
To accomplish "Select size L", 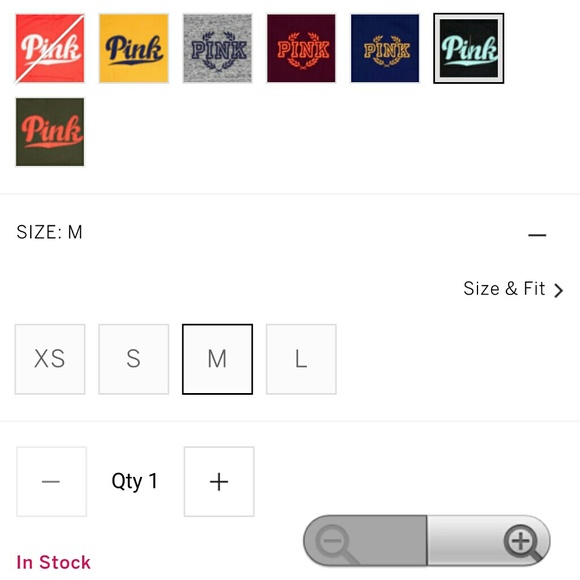I will pyautogui.click(x=301, y=359).
